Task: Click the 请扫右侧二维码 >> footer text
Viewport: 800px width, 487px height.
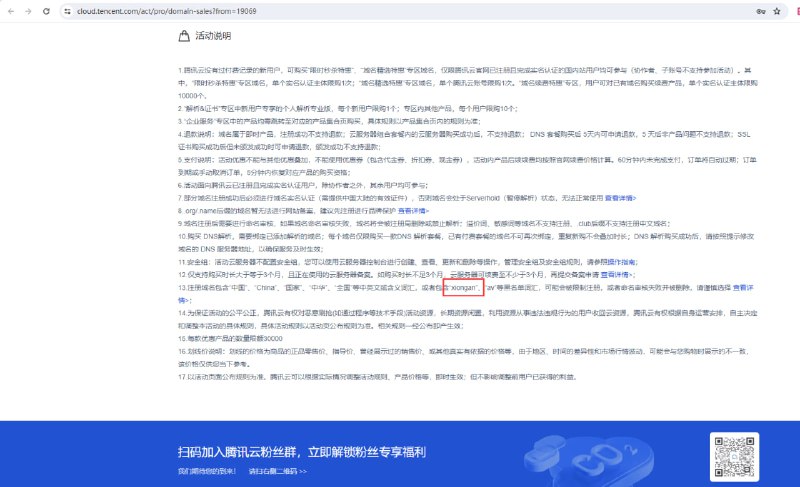Action: pyautogui.click(x=278, y=471)
